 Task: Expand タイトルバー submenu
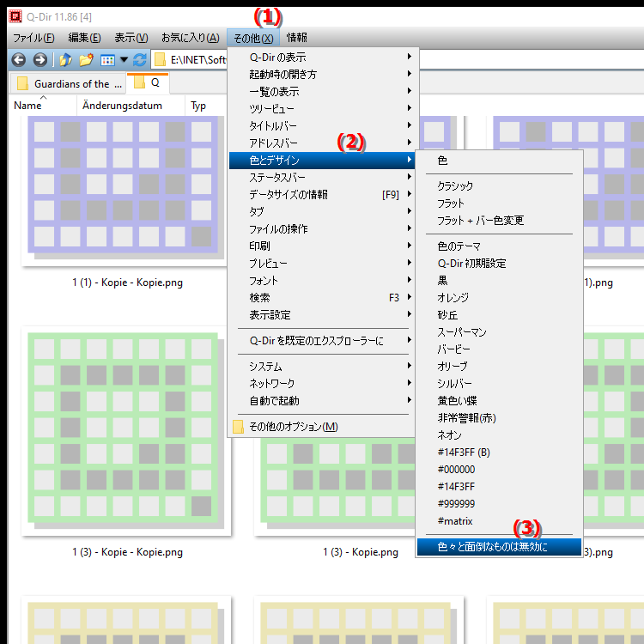tap(322, 125)
